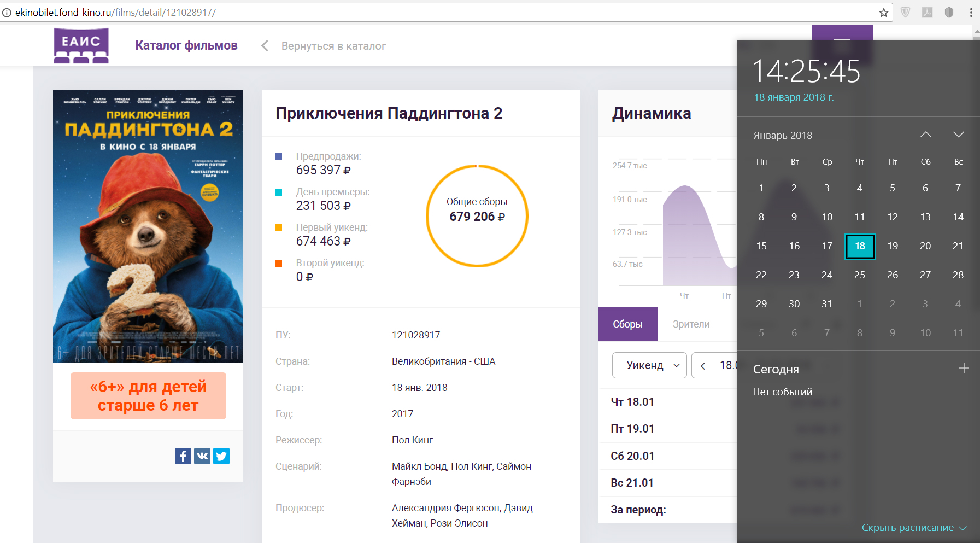Viewport: 980px width, 543px height.
Task: Click Динамика panel heading
Action: [x=652, y=113]
